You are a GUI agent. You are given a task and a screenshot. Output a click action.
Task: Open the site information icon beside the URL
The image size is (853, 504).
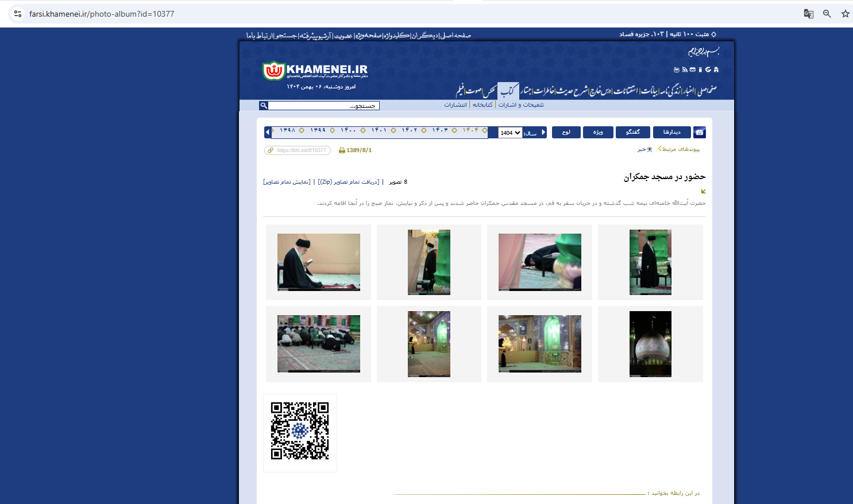point(18,14)
